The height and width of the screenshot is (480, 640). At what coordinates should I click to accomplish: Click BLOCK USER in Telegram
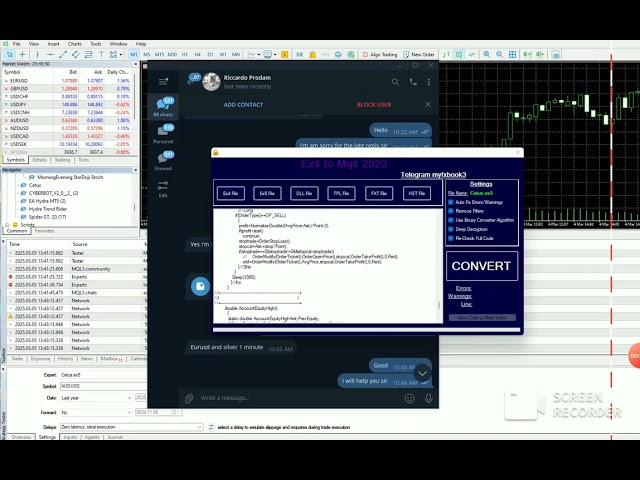[x=374, y=105]
